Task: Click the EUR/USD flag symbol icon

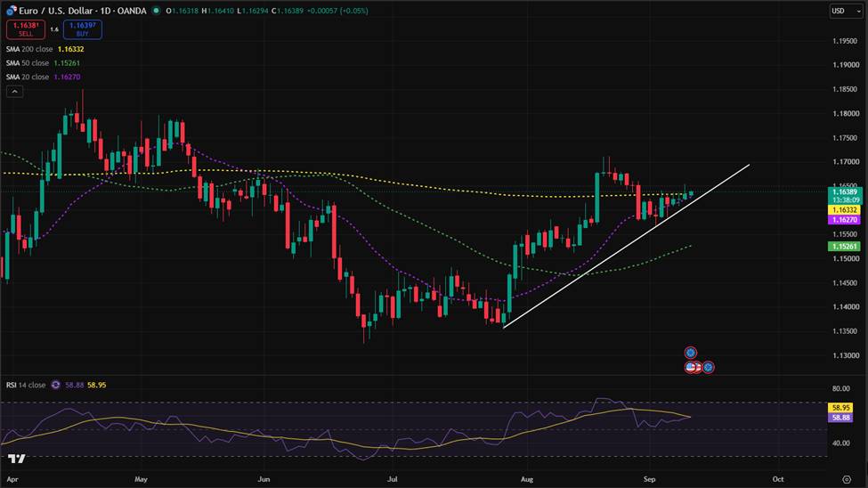Action: pos(11,11)
